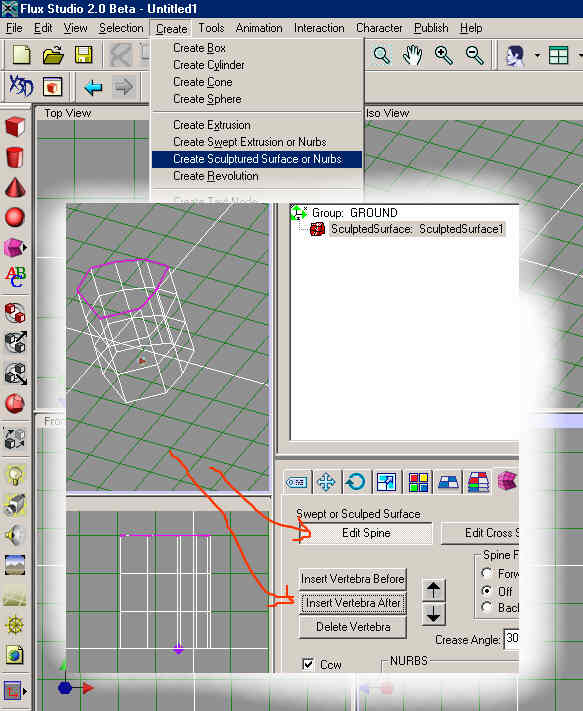Click the camera viewpoint icon in sidebar
Screen dimensions: 583x711
pos(15,505)
